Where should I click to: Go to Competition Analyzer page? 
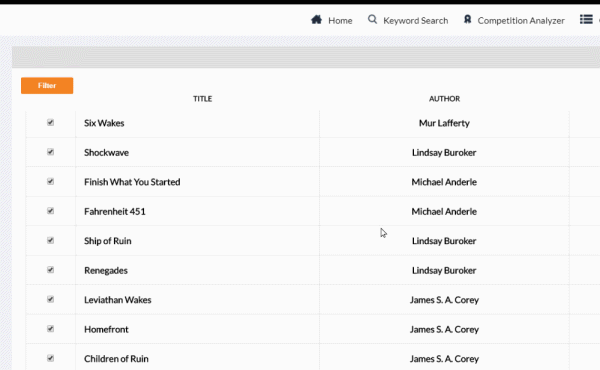521,21
